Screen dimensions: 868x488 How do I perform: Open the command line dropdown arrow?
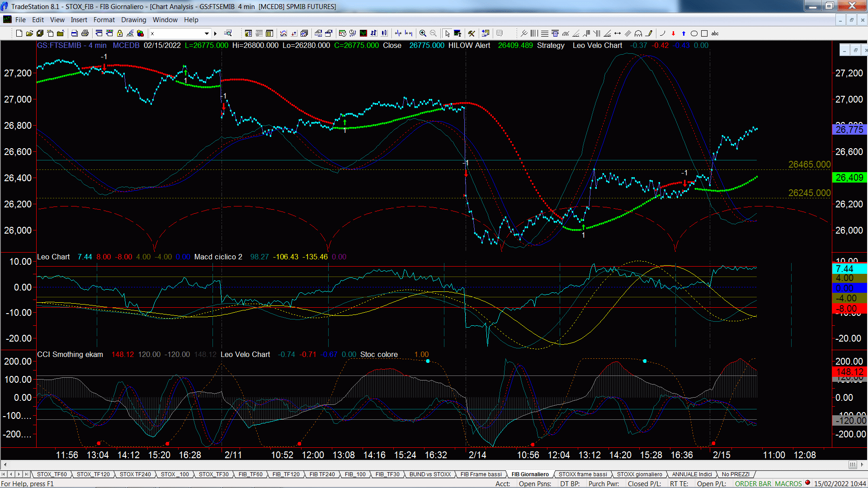207,33
